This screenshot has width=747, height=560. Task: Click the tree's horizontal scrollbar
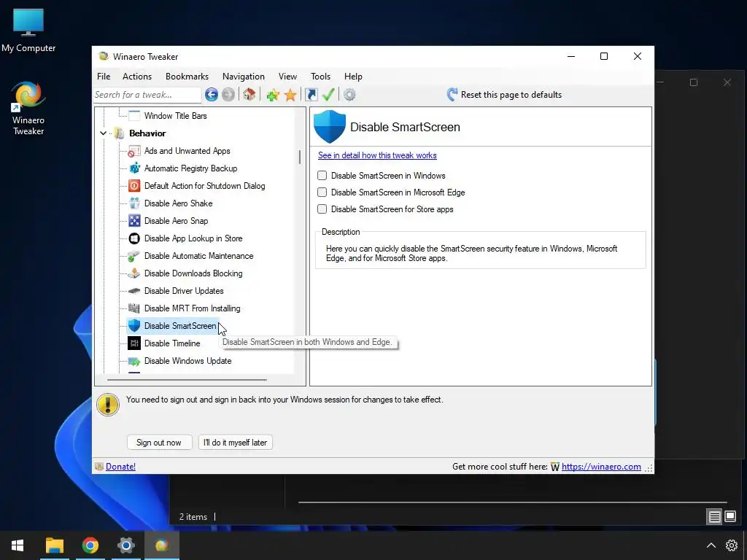187,380
